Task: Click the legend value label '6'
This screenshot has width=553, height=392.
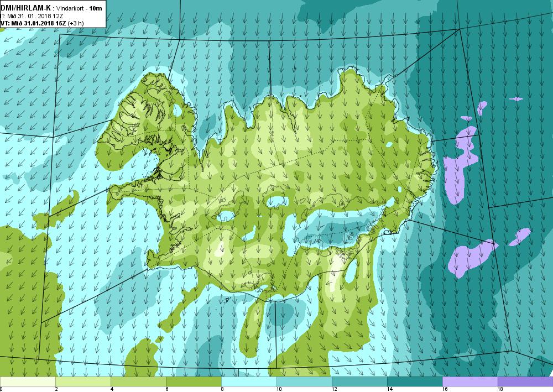Action: (x=167, y=389)
